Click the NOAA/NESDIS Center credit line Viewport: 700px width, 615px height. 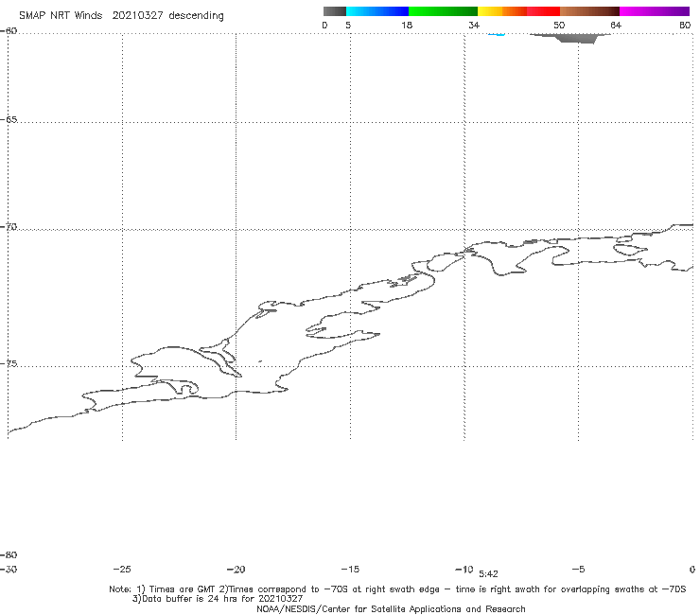(391, 608)
